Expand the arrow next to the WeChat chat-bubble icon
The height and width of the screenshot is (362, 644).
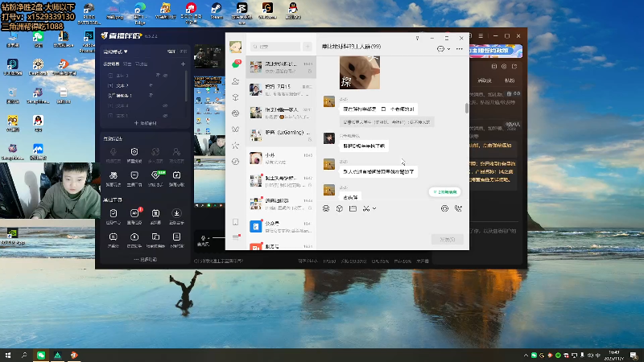tap(448, 49)
